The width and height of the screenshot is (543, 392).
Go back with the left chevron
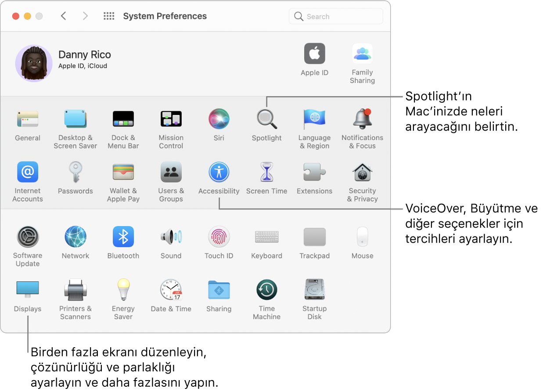click(x=64, y=16)
